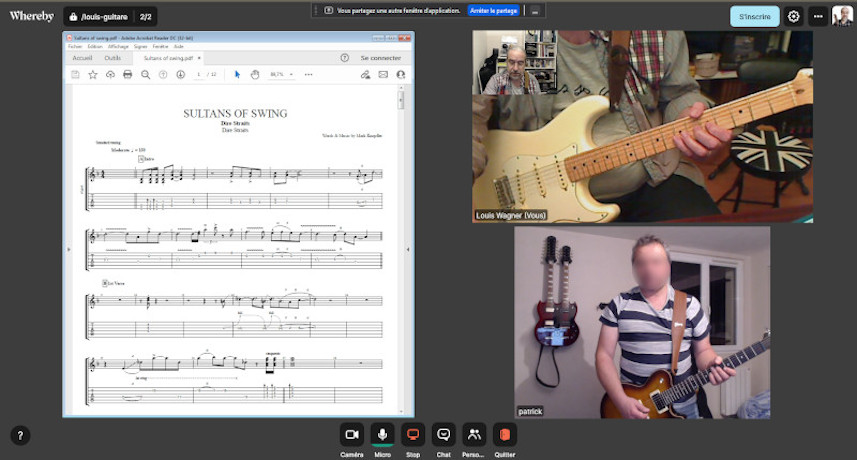
Task: Click Se connecter in Acrobat
Action: tap(380, 57)
